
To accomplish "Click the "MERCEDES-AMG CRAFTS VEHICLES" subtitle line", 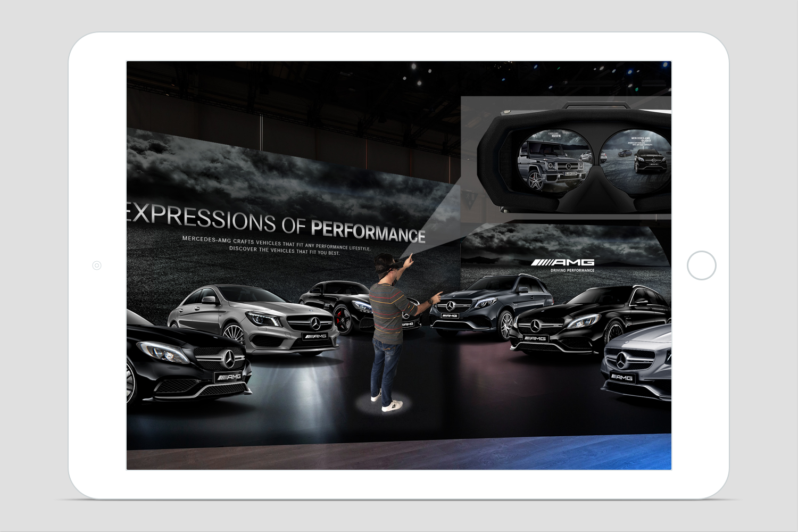I will pyautogui.click(x=276, y=243).
